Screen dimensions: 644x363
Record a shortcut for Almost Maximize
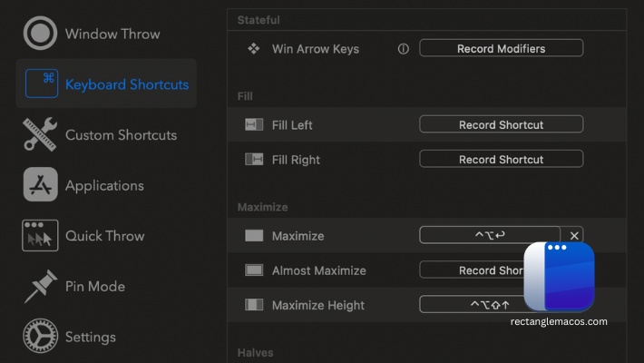tap(472, 270)
